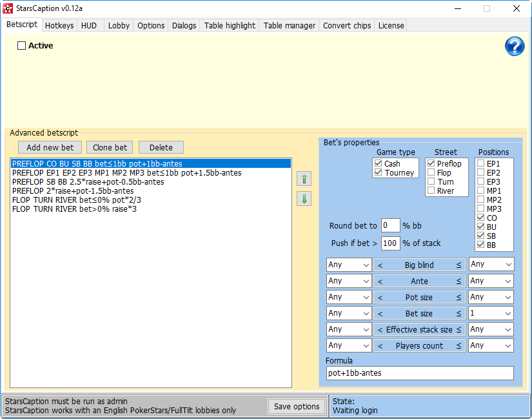Check the MP1 position checkbox
The image size is (532, 419).
click(481, 190)
